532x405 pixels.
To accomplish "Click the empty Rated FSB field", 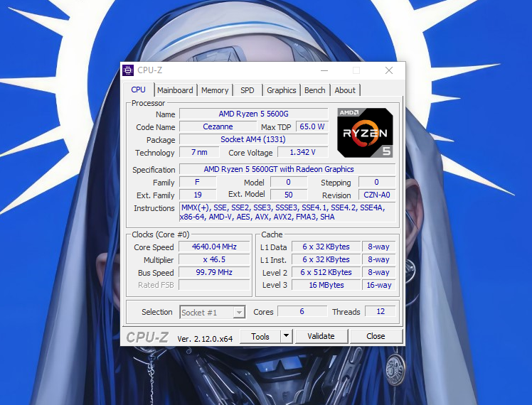I will tap(214, 285).
